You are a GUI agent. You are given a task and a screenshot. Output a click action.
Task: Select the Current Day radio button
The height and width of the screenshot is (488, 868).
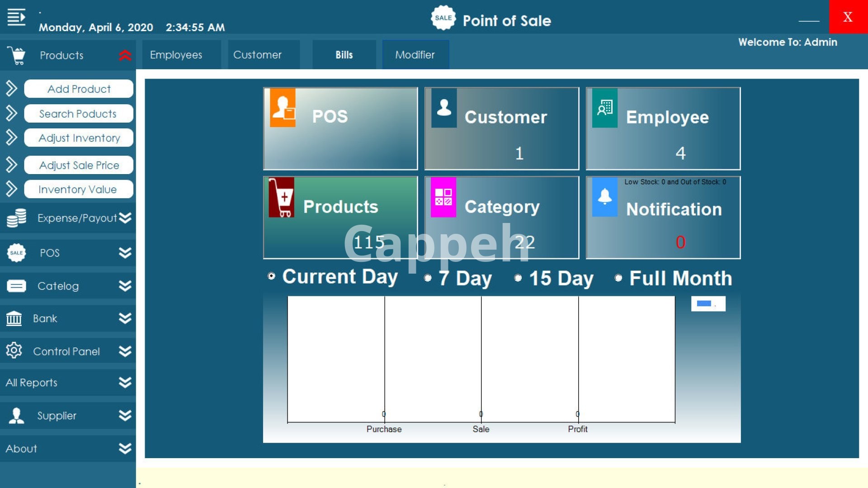tap(271, 276)
